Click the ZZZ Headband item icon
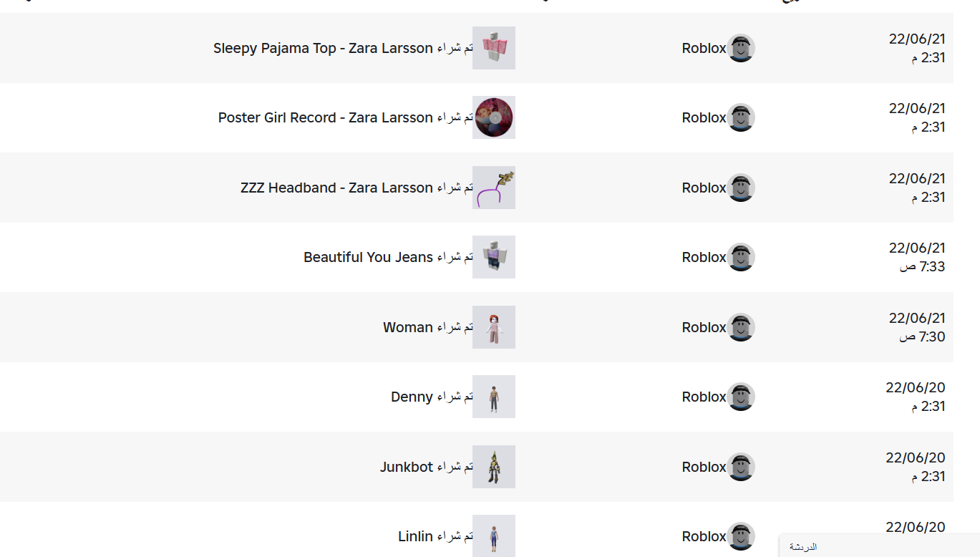This screenshot has width=980, height=557. click(x=494, y=188)
